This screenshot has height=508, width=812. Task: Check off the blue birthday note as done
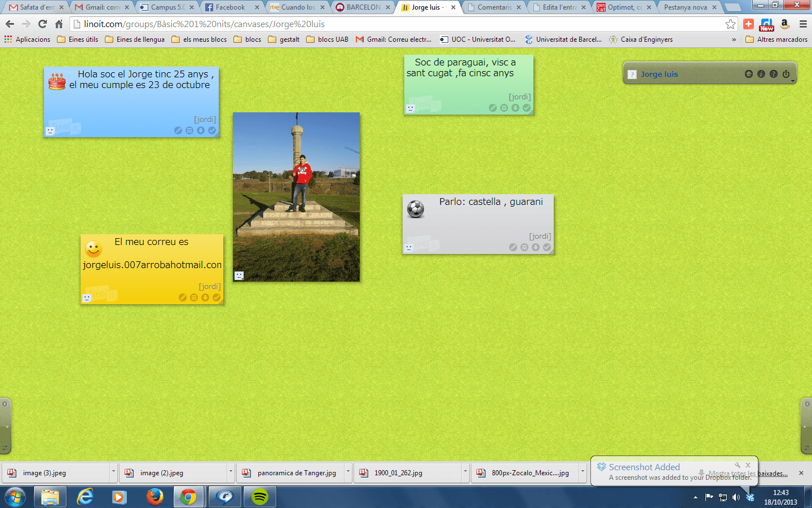212,130
